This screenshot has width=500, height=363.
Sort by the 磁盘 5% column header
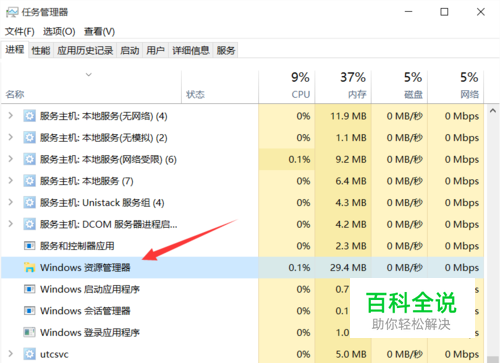(400, 87)
